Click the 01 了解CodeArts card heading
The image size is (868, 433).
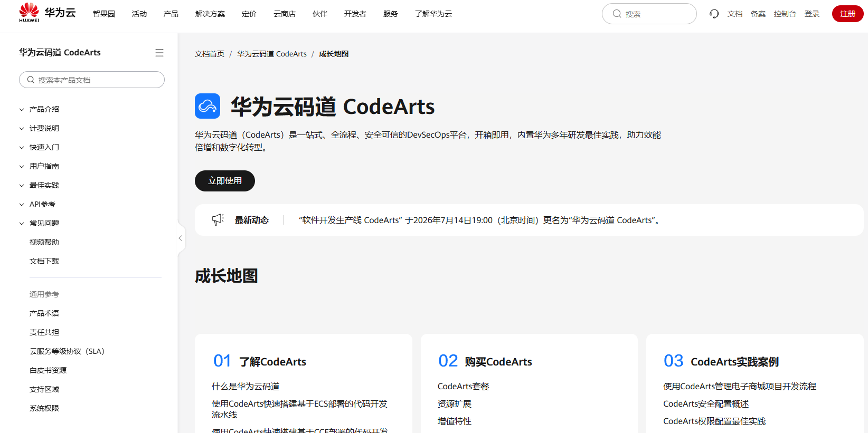(x=260, y=361)
